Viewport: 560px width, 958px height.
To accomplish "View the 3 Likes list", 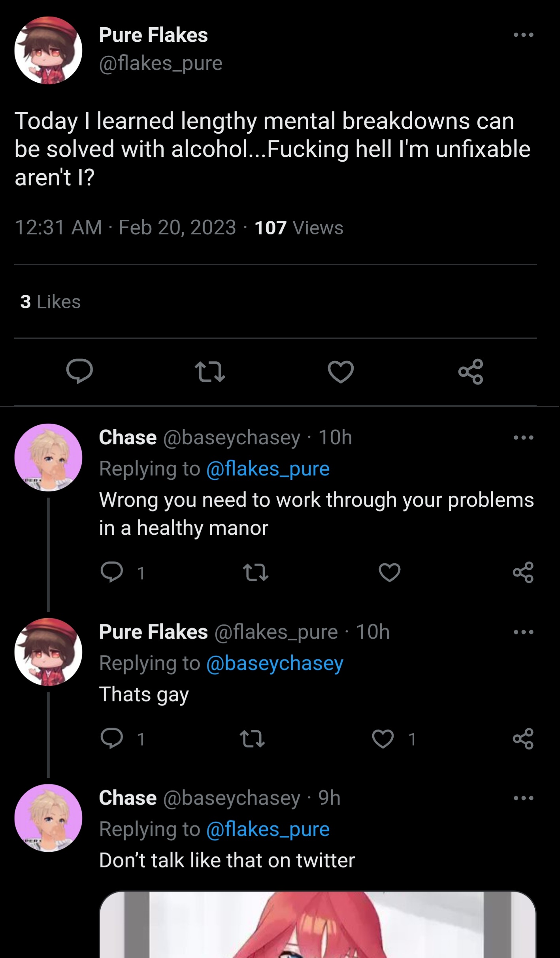I will (x=51, y=302).
